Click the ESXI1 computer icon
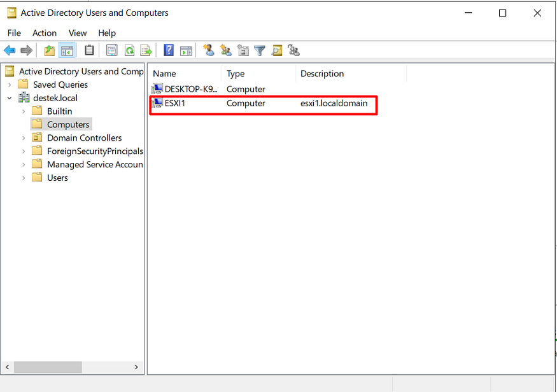Image resolution: width=557 pixels, height=392 pixels. [x=157, y=103]
